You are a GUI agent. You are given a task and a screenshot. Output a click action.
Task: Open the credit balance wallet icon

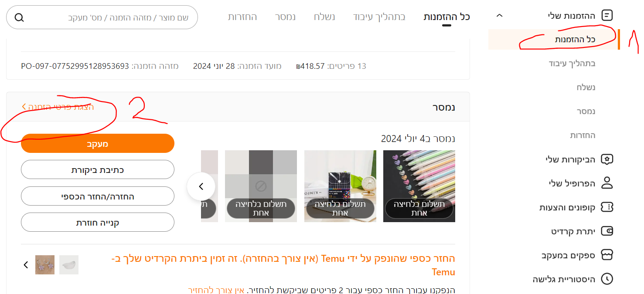pos(607,231)
